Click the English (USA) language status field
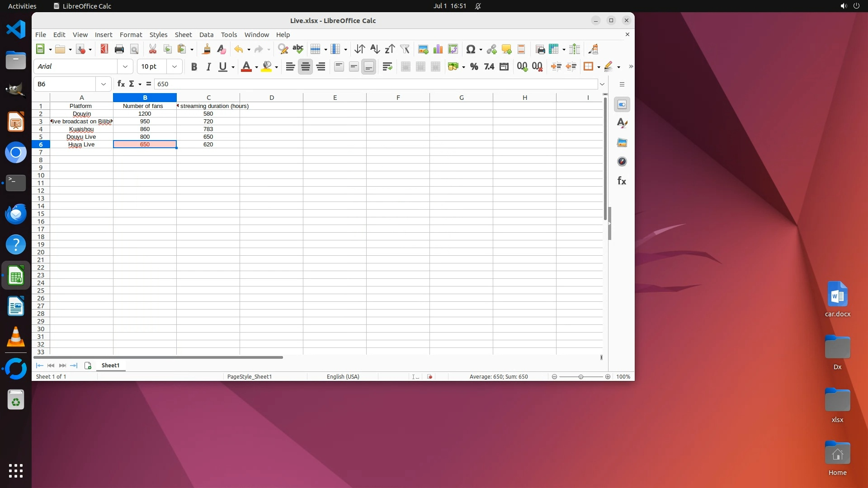The image size is (868, 488). pos(343,377)
